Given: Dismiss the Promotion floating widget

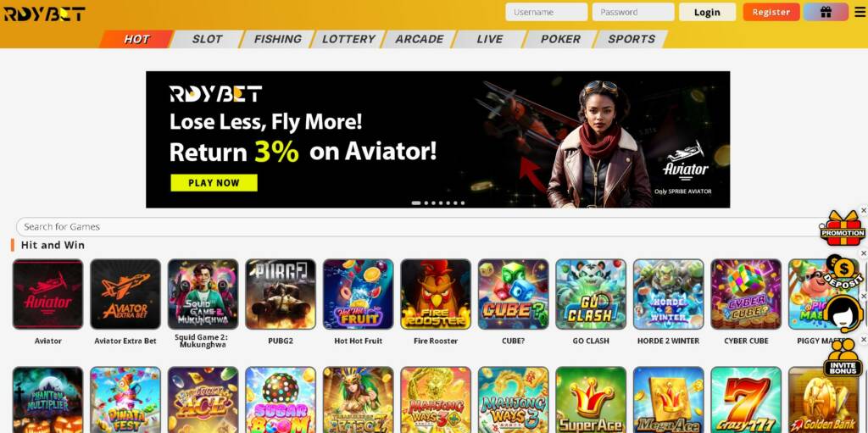Looking at the screenshot, I should tap(864, 210).
